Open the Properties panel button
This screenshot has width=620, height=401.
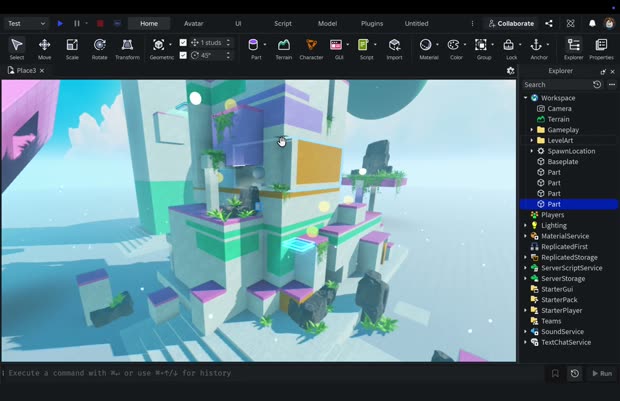[x=601, y=49]
